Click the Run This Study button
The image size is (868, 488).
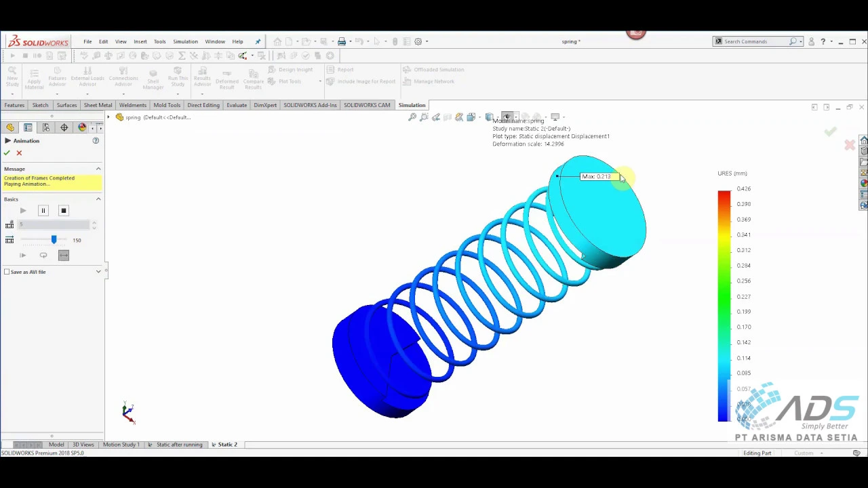tap(178, 76)
